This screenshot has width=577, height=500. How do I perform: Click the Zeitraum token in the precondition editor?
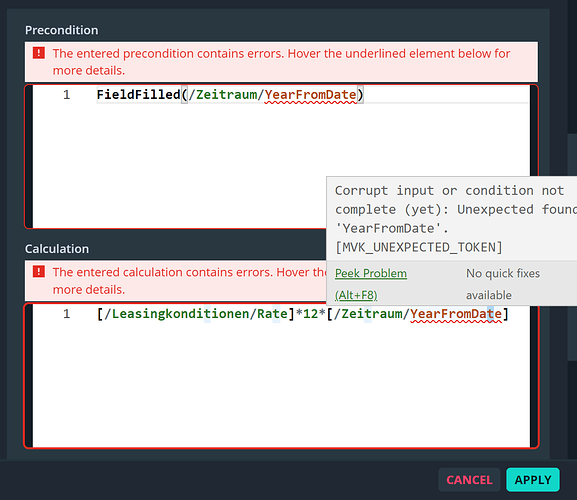click(226, 95)
